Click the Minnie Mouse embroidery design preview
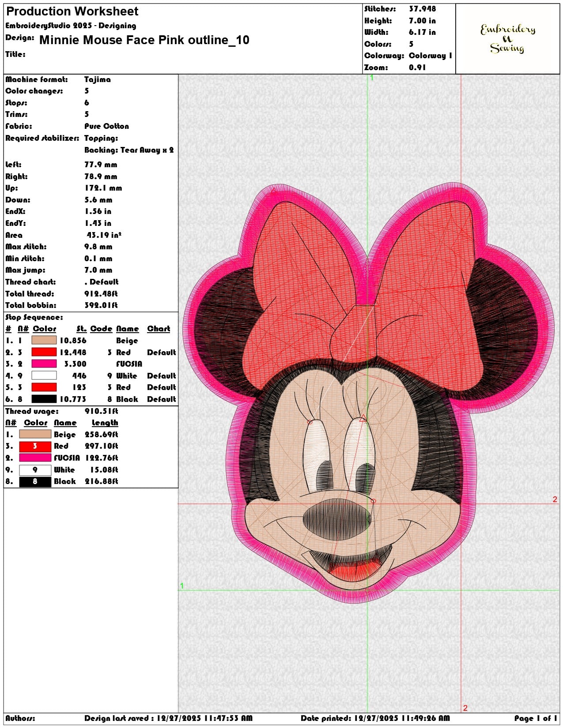Screen dimensions: 563x728 click(x=368, y=393)
